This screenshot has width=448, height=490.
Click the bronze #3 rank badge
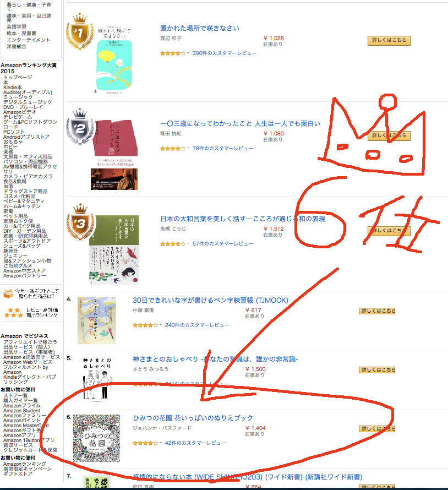pos(80,222)
